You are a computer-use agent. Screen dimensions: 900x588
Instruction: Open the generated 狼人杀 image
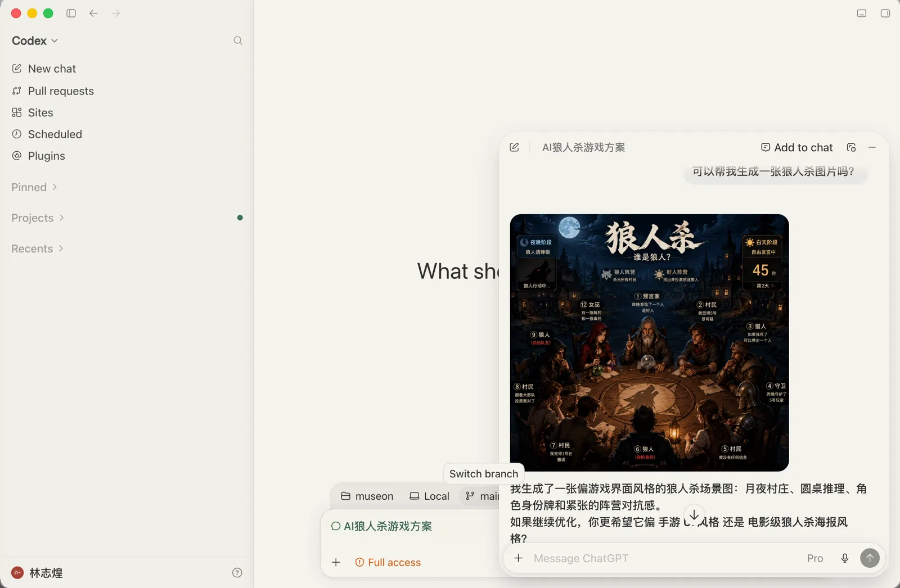(x=649, y=342)
